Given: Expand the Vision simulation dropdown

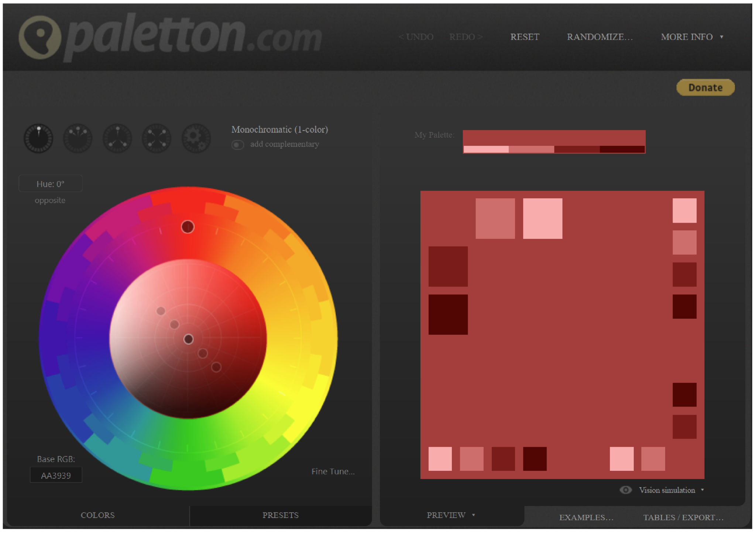Looking at the screenshot, I should coord(702,490).
